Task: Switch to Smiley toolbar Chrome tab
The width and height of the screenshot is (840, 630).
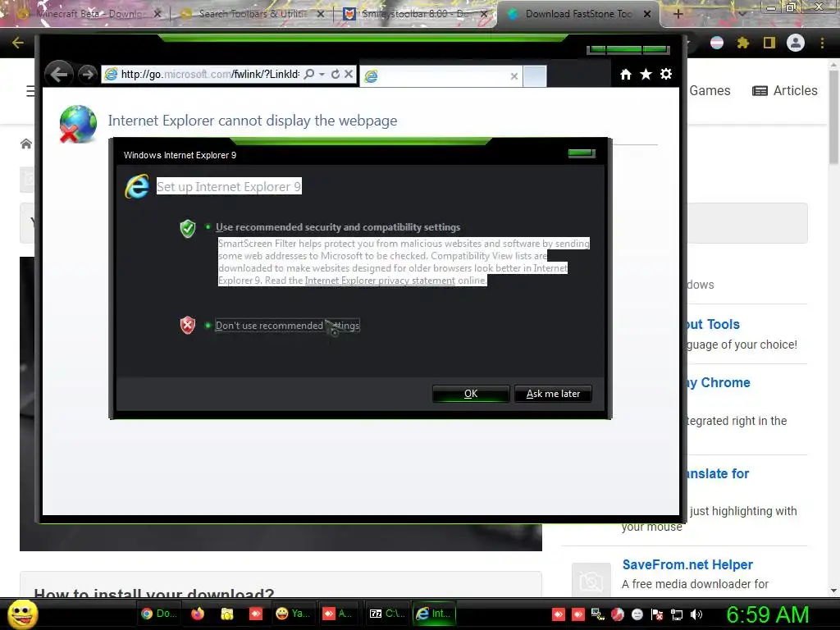Action: coord(415,14)
